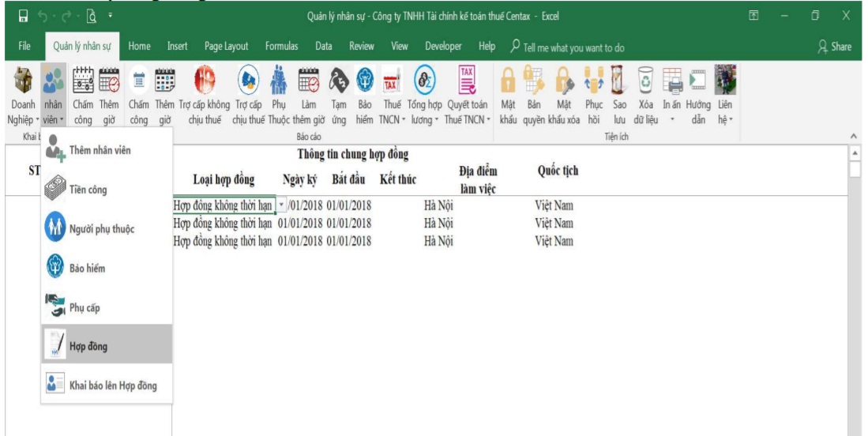
Task: Click the Sao lưu backup hourglass icon
Action: pyautogui.click(x=619, y=85)
